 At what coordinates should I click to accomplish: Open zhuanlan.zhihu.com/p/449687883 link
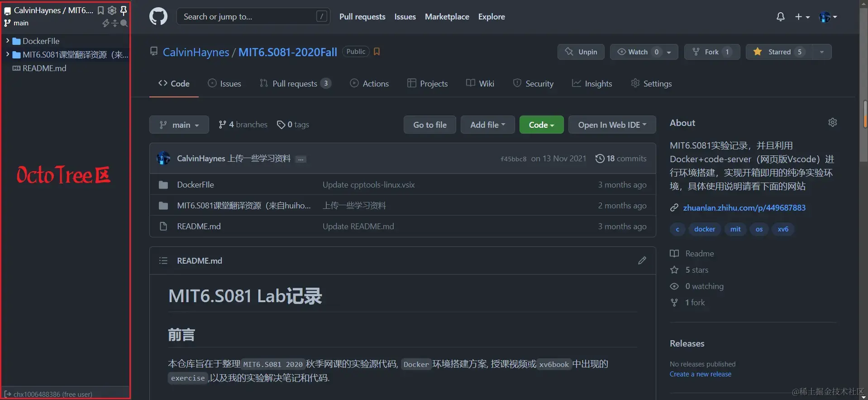pos(744,208)
